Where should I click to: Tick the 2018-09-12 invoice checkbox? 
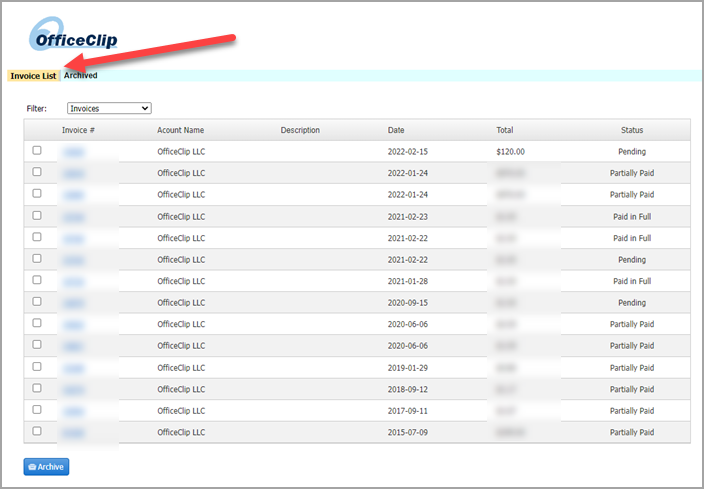[x=37, y=388]
